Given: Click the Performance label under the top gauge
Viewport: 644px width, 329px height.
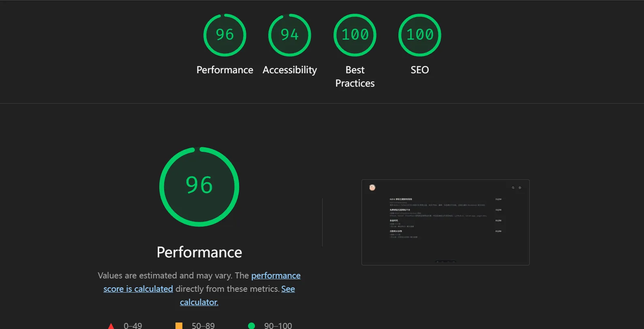Looking at the screenshot, I should click(225, 70).
